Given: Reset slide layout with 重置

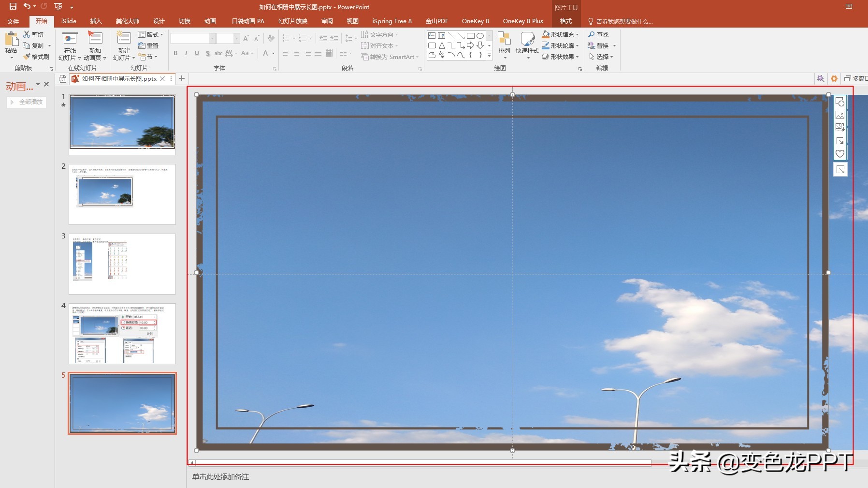Looking at the screenshot, I should (x=148, y=45).
